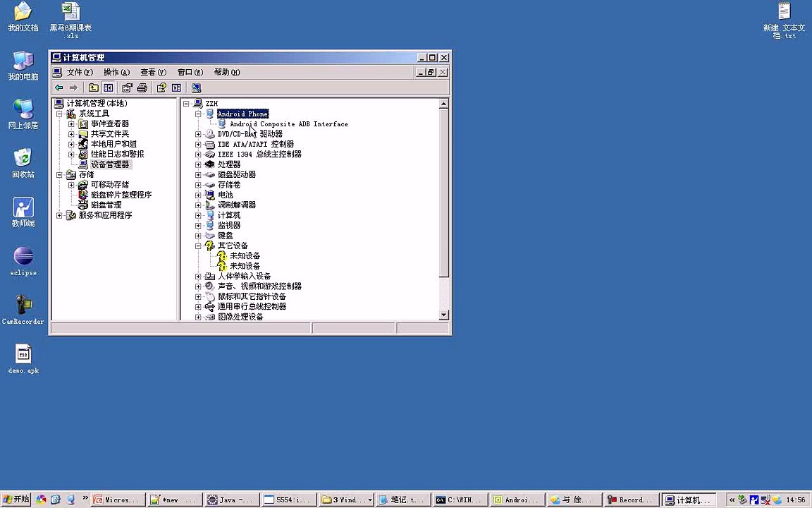The height and width of the screenshot is (508, 812).
Task: Click the device list scroll down arrow
Action: pos(444,315)
